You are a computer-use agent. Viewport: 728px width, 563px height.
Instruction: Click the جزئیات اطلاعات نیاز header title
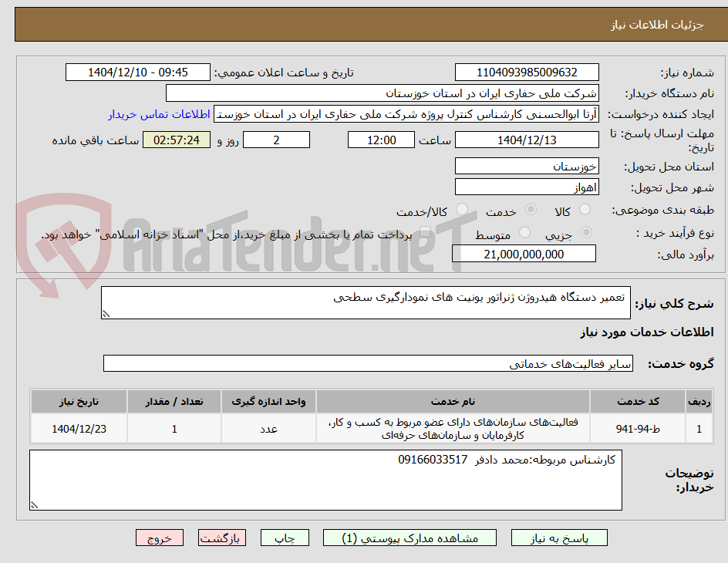click(x=657, y=25)
